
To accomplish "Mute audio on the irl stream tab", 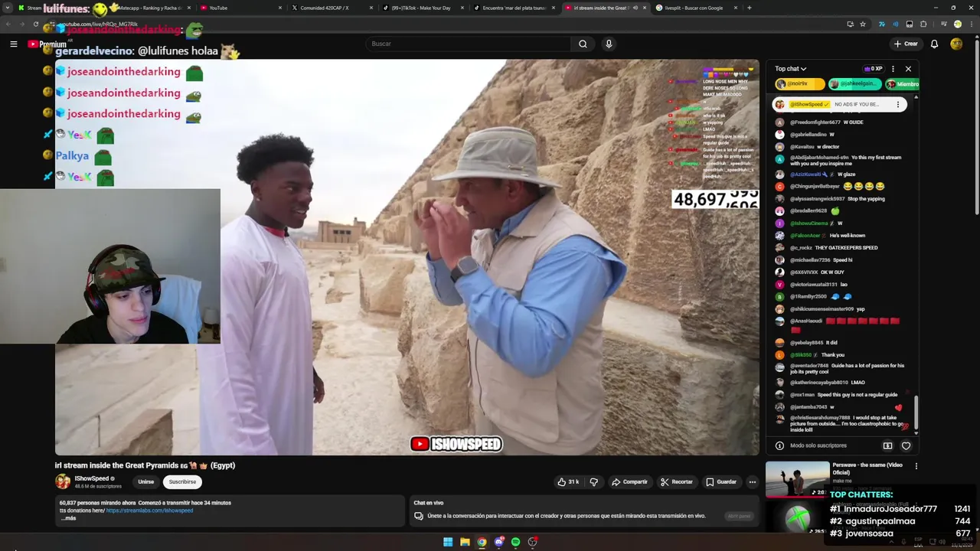I will tap(635, 8).
